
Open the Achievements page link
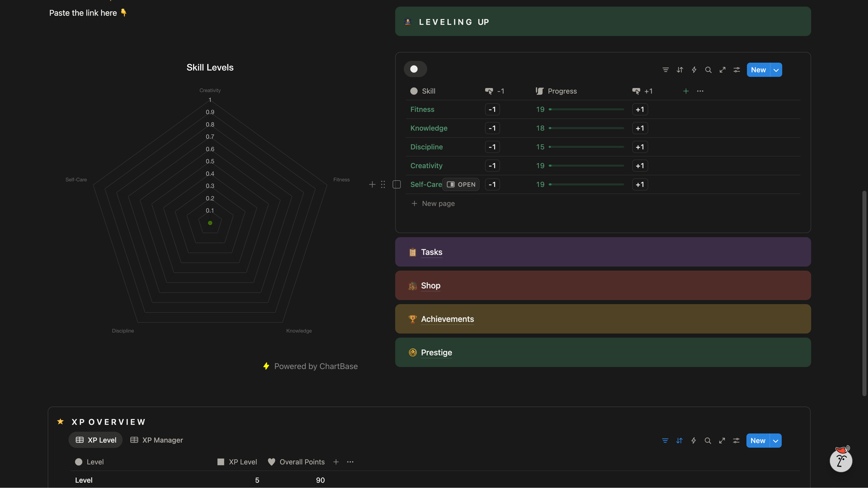pos(447,319)
